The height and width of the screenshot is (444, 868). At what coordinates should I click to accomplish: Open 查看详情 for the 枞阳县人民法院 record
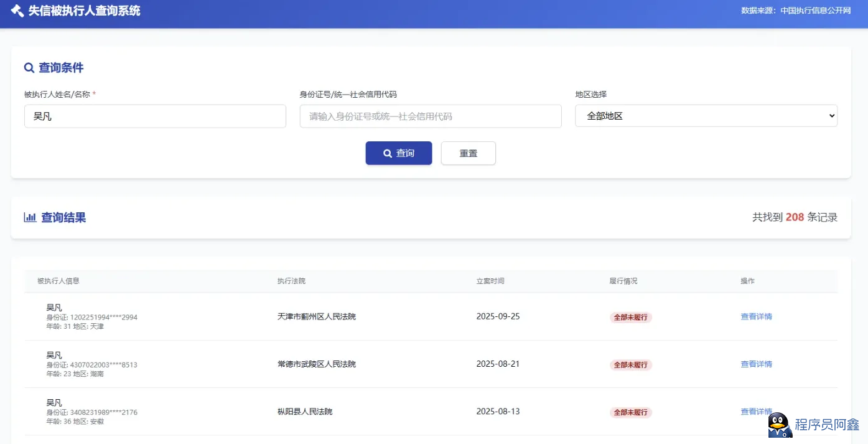(x=753, y=412)
